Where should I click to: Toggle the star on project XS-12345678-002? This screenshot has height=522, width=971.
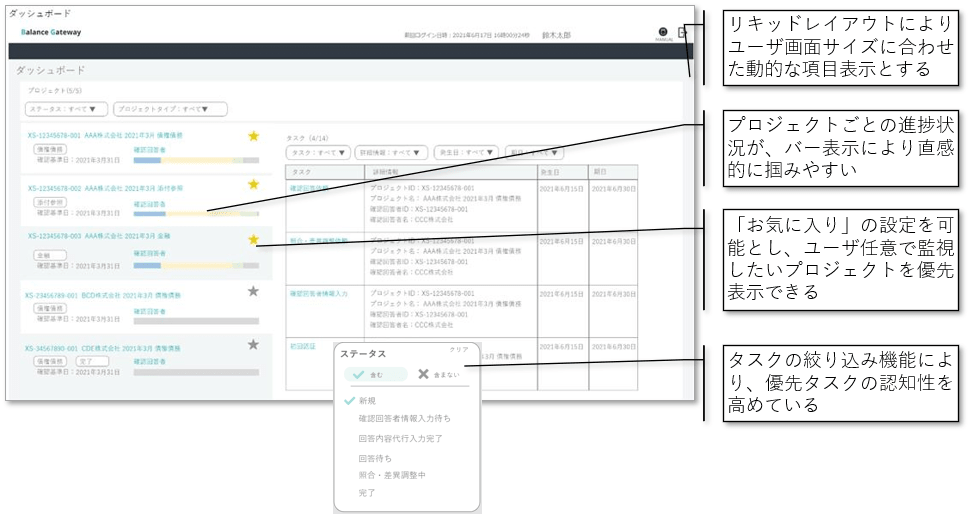tap(253, 185)
